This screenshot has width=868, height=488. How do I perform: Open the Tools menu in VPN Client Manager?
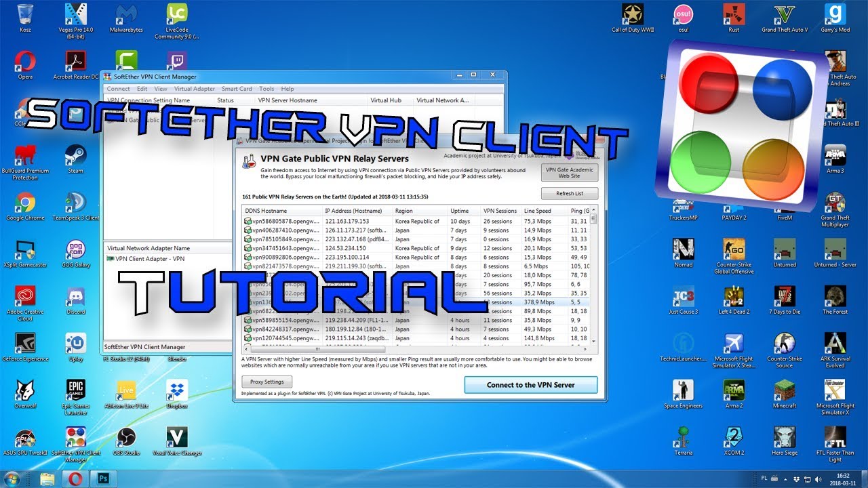[x=267, y=89]
